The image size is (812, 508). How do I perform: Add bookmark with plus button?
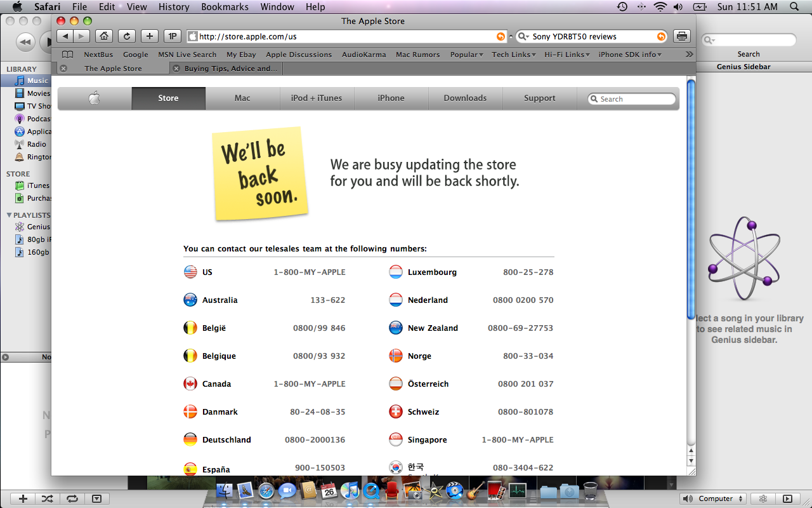[149, 36]
